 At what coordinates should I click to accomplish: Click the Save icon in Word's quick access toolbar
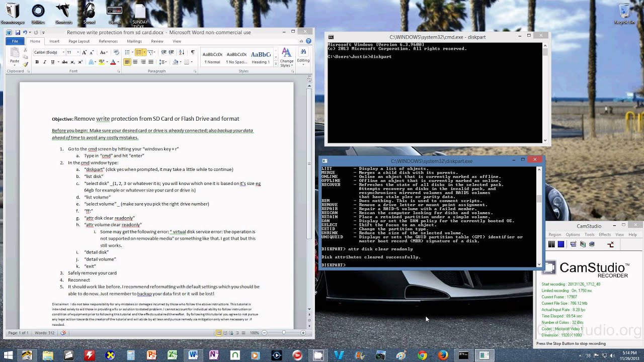tap(17, 33)
